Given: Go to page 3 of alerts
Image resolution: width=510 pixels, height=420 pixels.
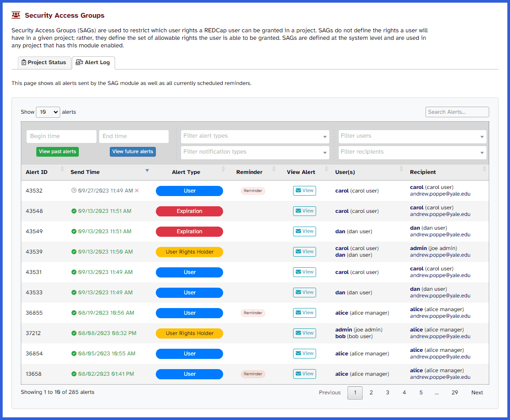Looking at the screenshot, I should [388, 393].
